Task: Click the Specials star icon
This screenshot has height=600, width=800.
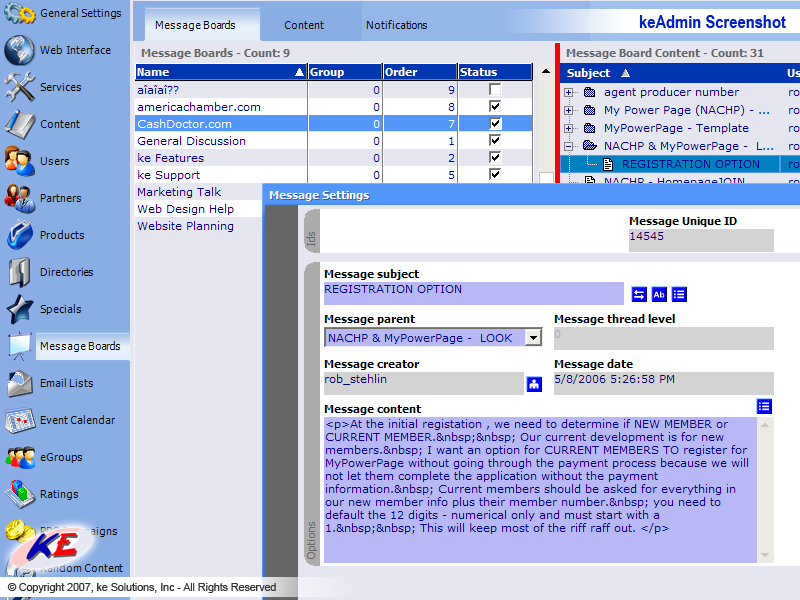Action: coord(19,309)
